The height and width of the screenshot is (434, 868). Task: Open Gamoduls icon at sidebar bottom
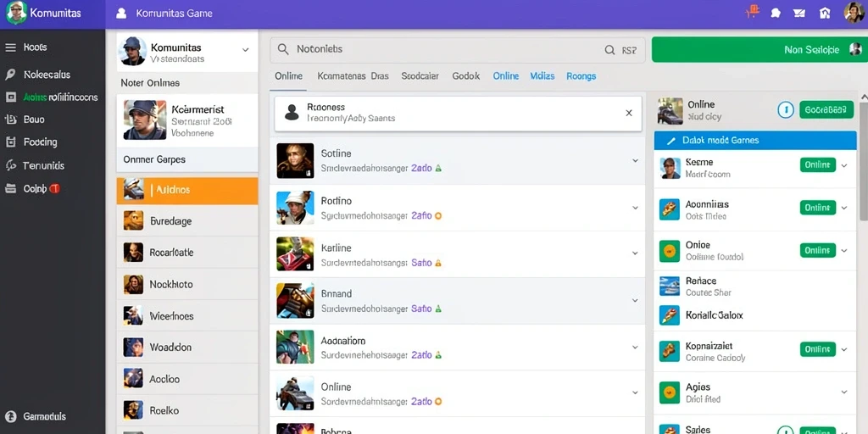coord(10,416)
